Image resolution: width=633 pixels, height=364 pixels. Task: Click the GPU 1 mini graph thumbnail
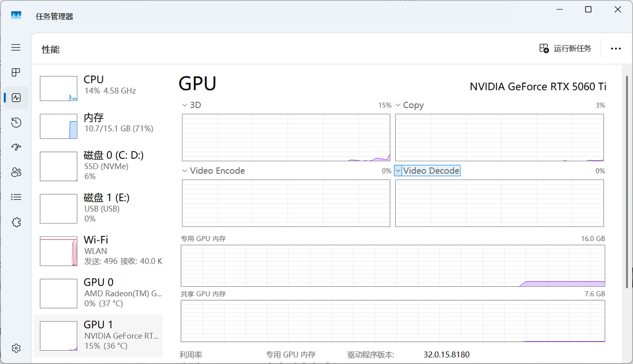click(x=59, y=336)
